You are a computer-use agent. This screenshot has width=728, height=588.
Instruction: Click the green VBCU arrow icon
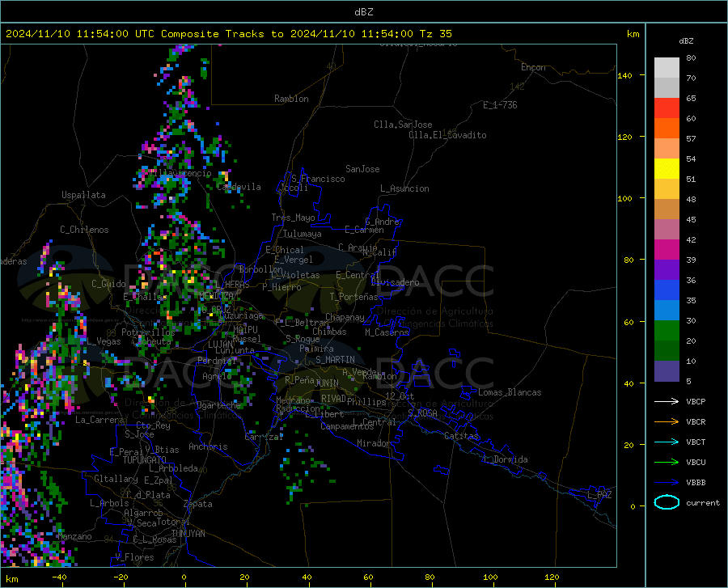tap(667, 463)
